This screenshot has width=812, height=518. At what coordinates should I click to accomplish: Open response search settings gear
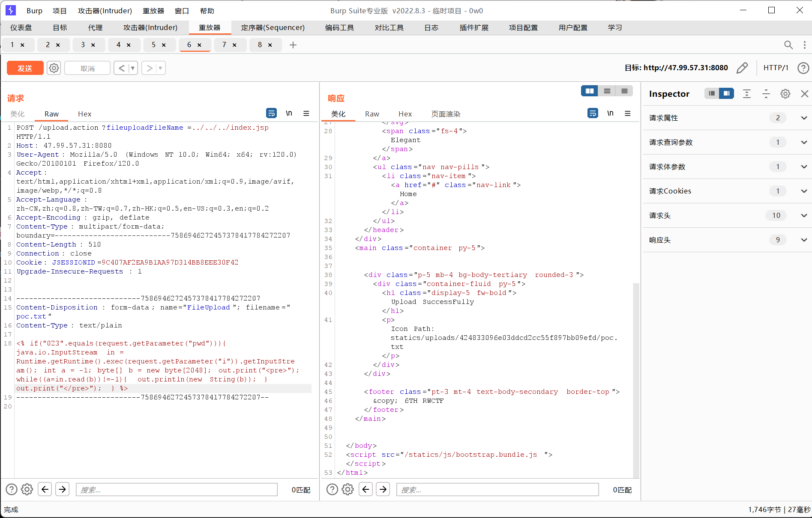[x=348, y=489]
